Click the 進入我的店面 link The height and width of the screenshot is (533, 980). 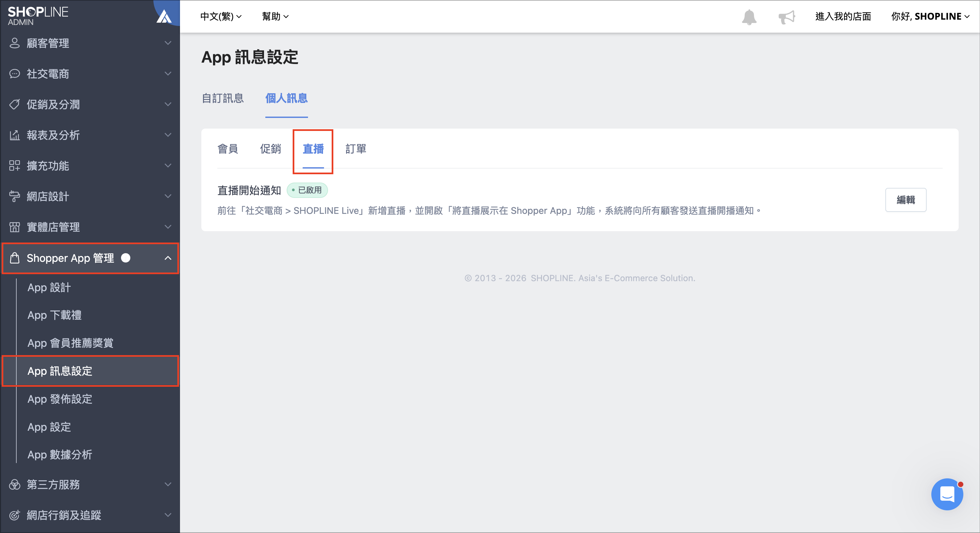coord(843,16)
